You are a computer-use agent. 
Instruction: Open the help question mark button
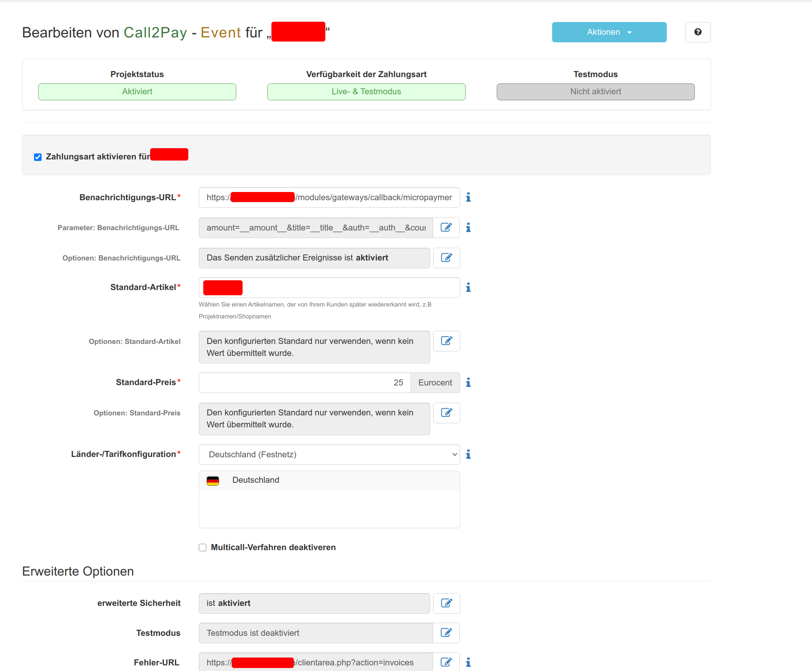coord(697,32)
